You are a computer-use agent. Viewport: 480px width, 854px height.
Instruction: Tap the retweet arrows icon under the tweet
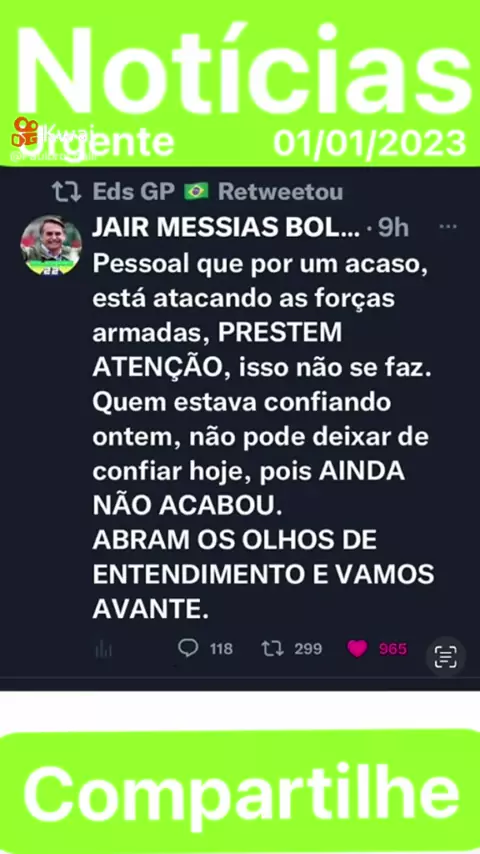272,649
